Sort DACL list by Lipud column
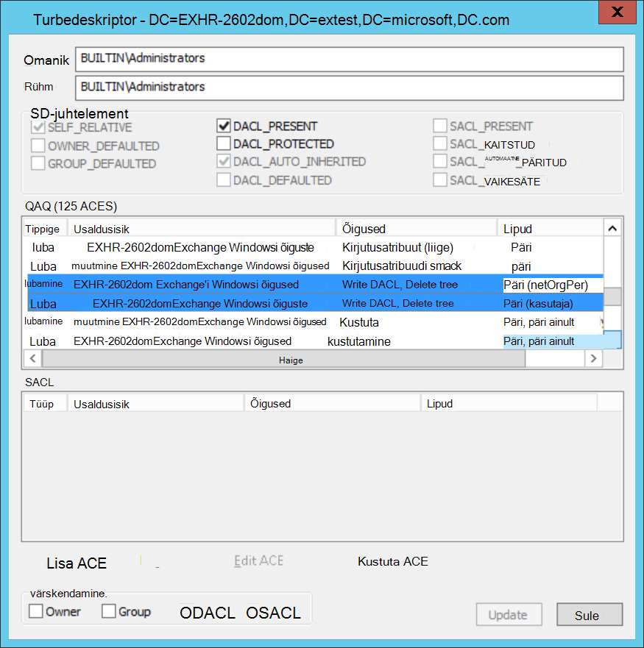Image resolution: width=644 pixels, height=648 pixels. click(550, 229)
